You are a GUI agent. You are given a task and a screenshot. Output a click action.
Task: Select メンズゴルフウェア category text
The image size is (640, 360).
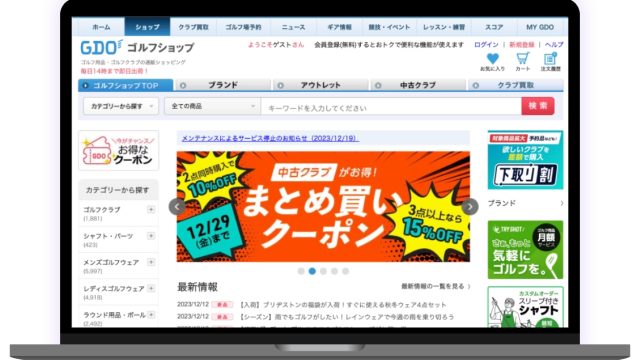[x=111, y=262]
